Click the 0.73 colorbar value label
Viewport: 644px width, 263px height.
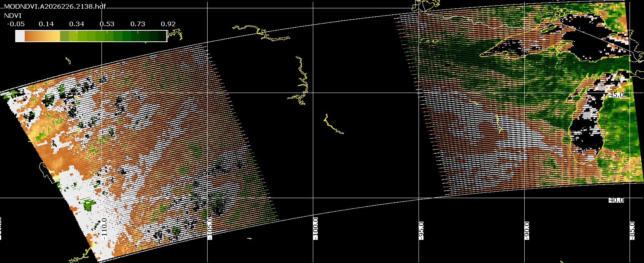coord(138,24)
